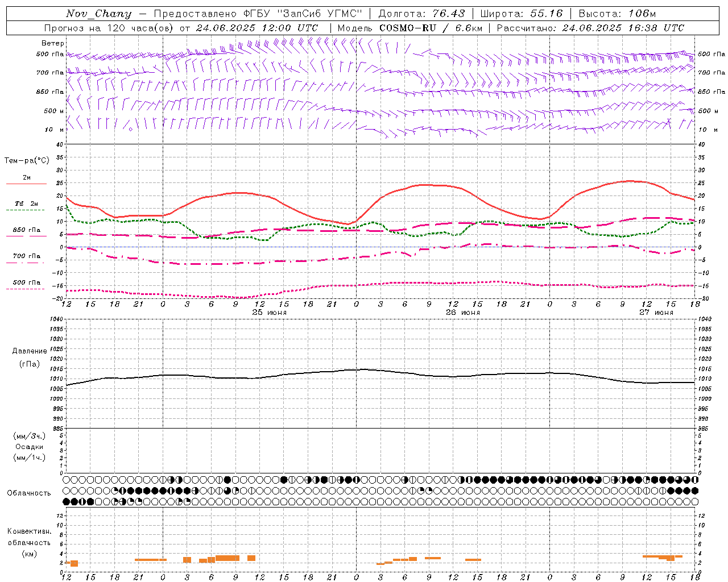Click the forecast start 24.06.2025 12:00 UTC
This screenshot has width=728, height=582.
257,28
